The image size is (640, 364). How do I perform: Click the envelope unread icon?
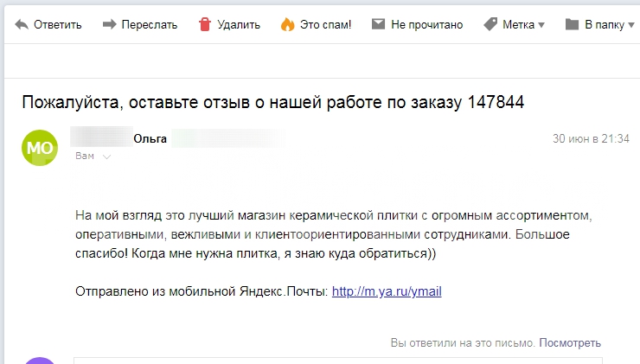[378, 24]
